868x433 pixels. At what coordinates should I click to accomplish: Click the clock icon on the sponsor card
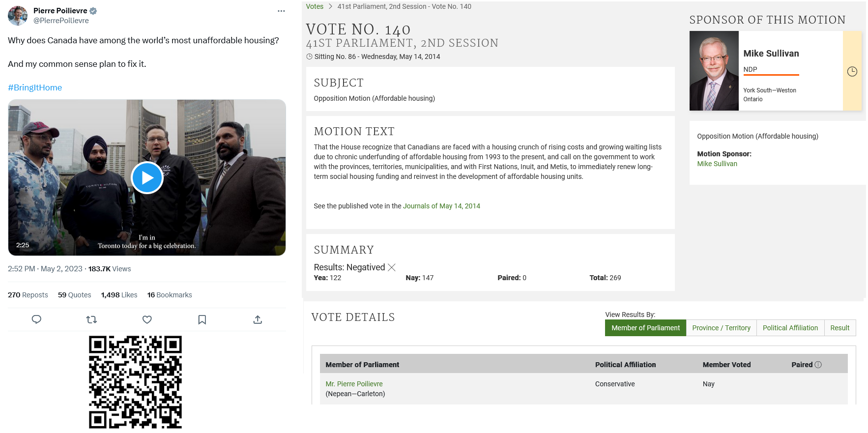coord(852,71)
